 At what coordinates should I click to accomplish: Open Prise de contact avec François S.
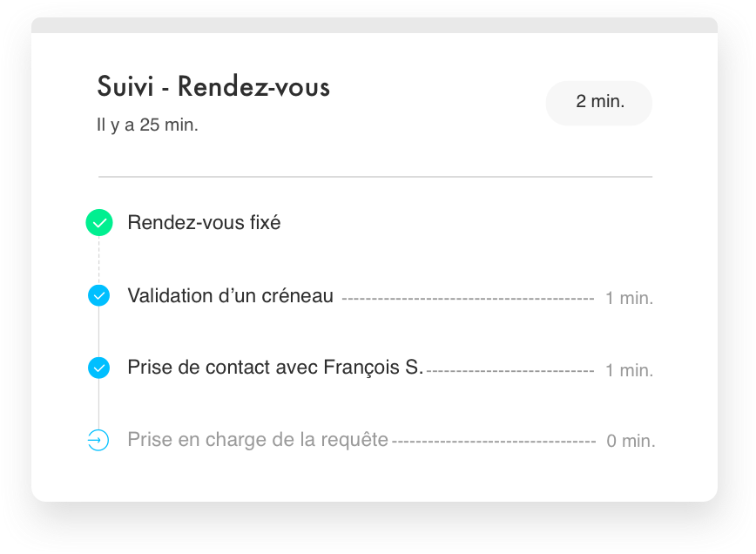(275, 368)
